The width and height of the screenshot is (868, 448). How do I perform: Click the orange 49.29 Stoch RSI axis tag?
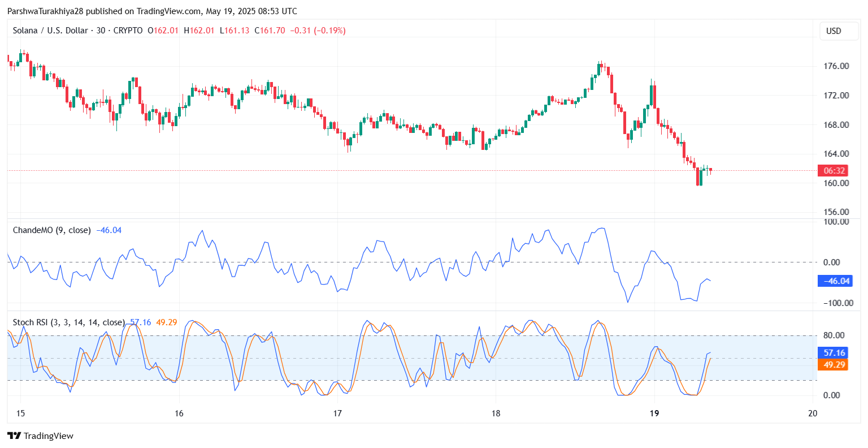click(x=834, y=365)
